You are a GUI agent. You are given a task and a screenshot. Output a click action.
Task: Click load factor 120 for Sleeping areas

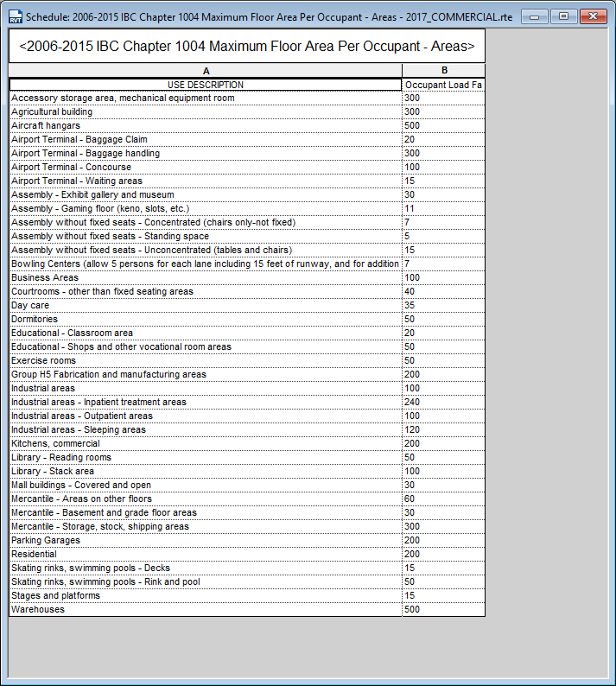point(443,429)
